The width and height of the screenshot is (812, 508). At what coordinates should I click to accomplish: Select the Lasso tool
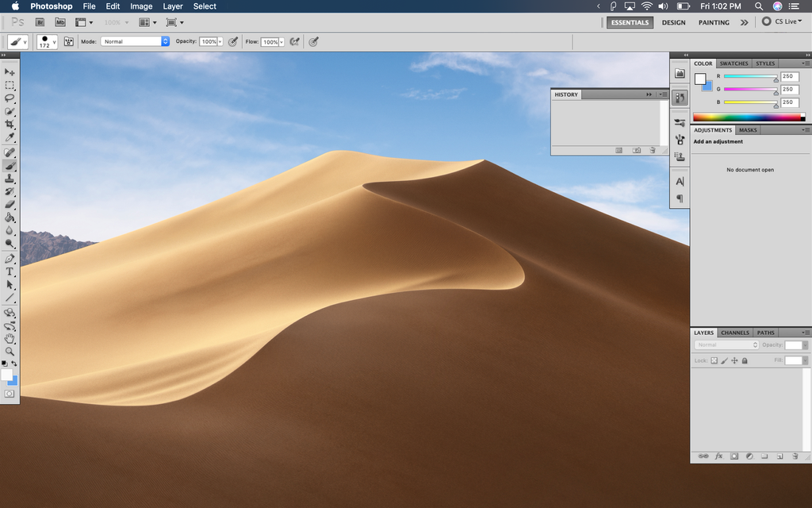tap(10, 98)
